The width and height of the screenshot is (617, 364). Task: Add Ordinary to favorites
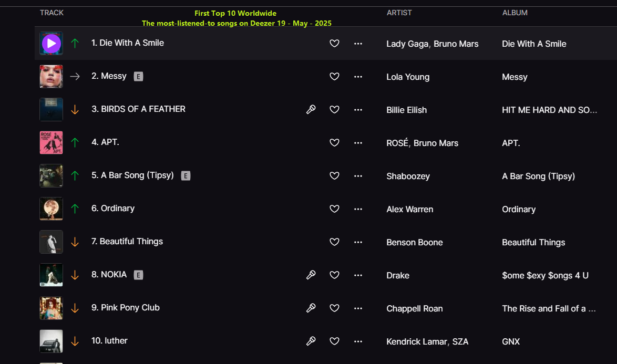click(x=334, y=209)
